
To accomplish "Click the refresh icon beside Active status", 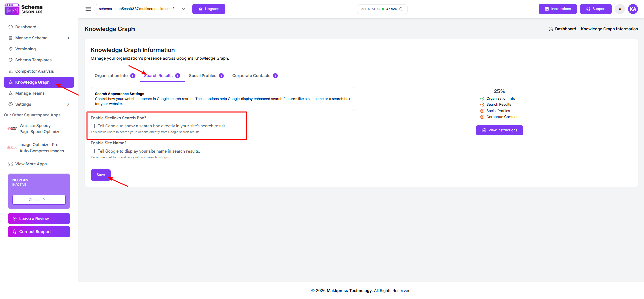I will point(401,9).
